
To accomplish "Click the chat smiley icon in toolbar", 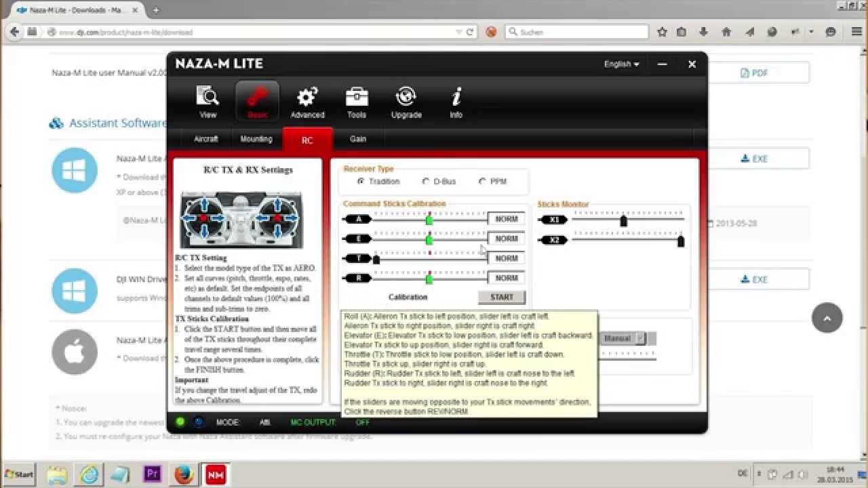I will point(831,32).
